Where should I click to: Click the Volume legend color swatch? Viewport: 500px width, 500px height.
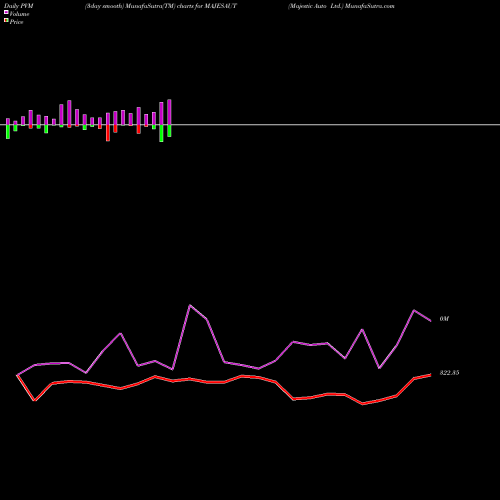pos(6,12)
